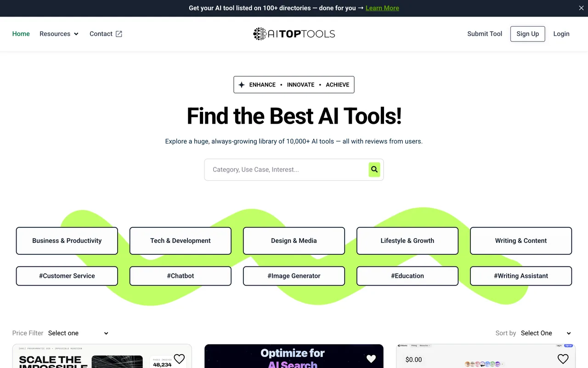Screen dimensions: 588x368
Task: Click the 10,000+ AI tools description text
Action: pyautogui.click(x=294, y=141)
